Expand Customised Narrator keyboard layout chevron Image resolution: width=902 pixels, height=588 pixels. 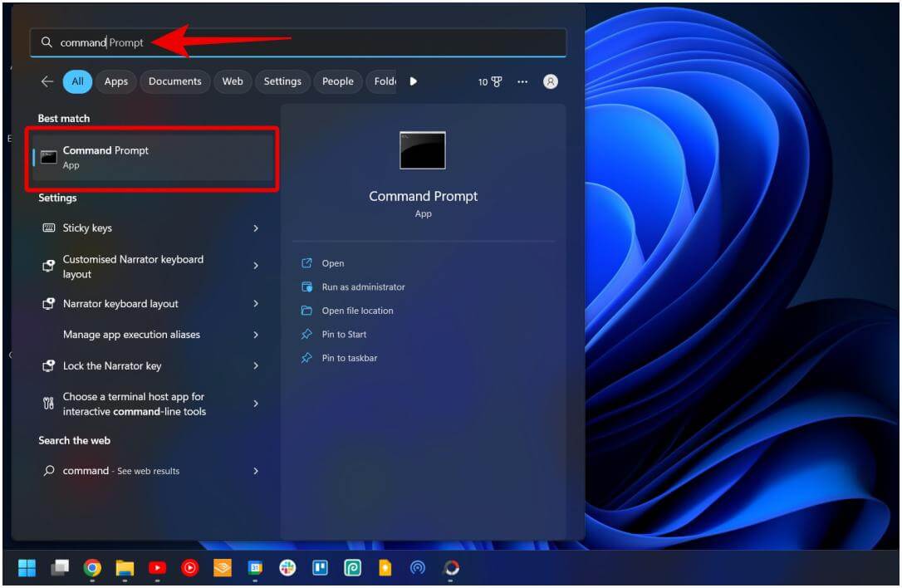pyautogui.click(x=256, y=266)
